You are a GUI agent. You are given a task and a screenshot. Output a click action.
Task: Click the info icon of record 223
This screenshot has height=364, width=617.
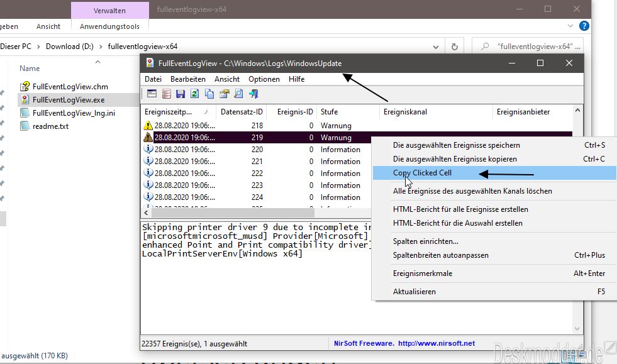[x=148, y=185]
